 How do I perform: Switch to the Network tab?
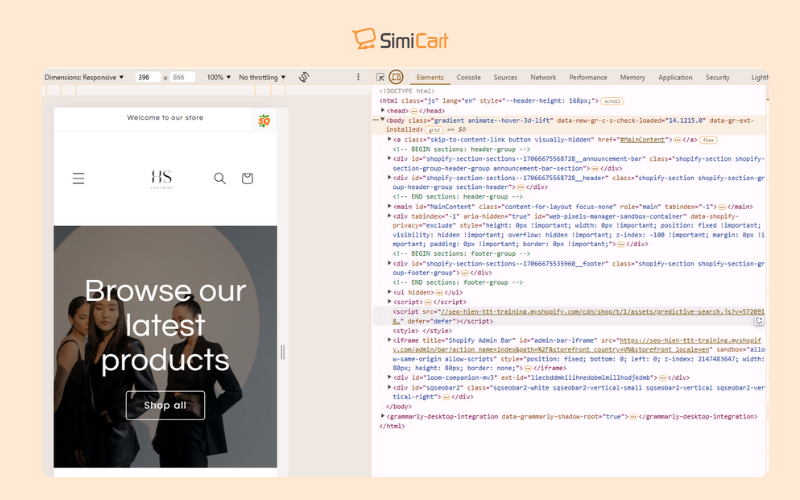[x=543, y=77]
